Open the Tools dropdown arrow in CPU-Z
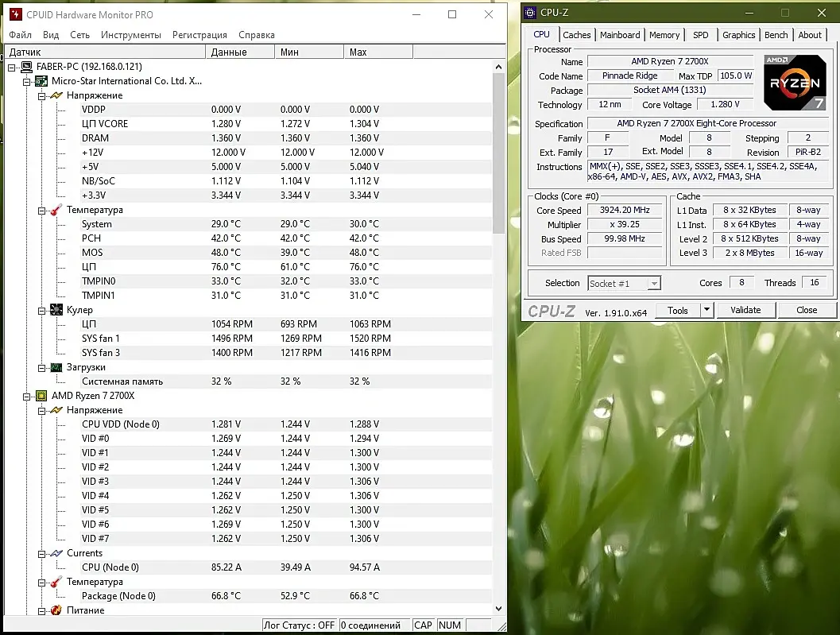Viewport: 840px width, 635px height. coord(706,310)
